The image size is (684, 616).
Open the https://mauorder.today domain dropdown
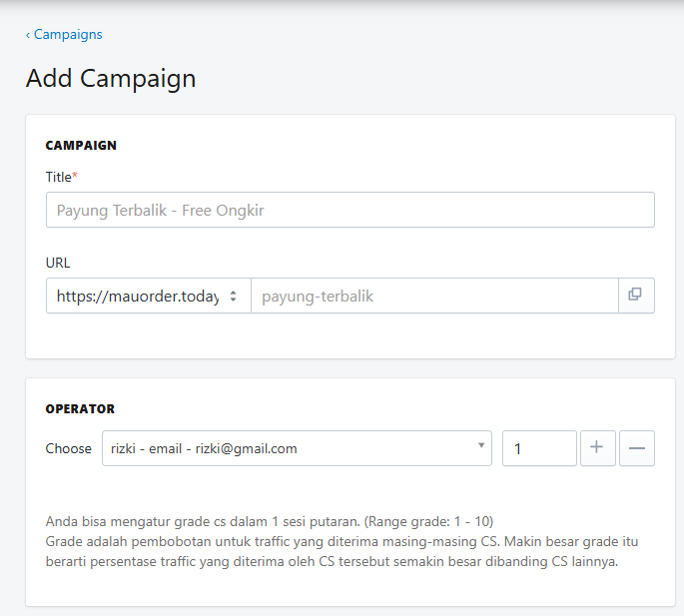[149, 296]
